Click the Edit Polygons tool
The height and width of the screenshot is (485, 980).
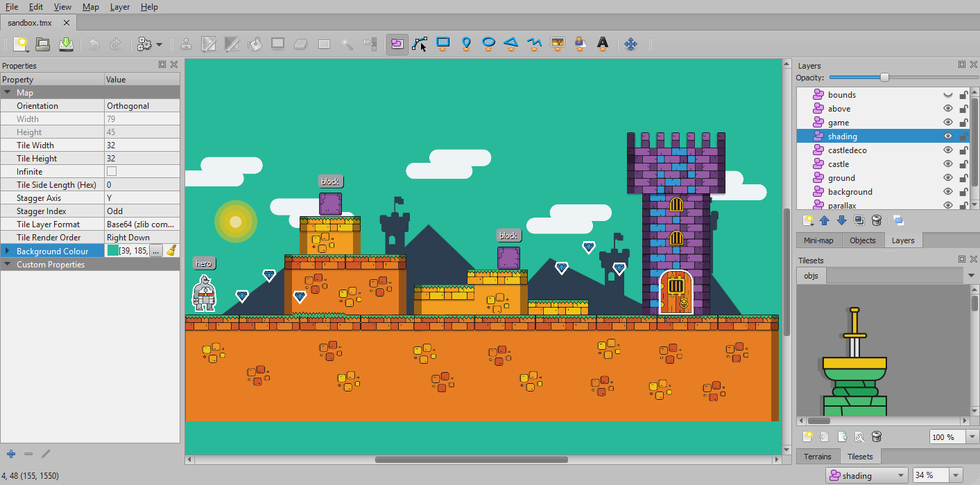(x=420, y=44)
